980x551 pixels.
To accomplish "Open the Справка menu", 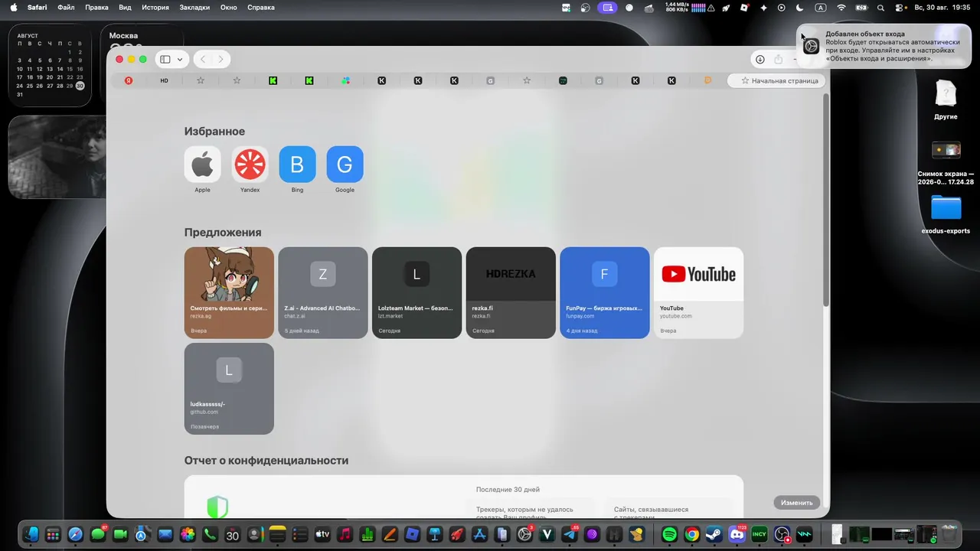I will tap(261, 8).
